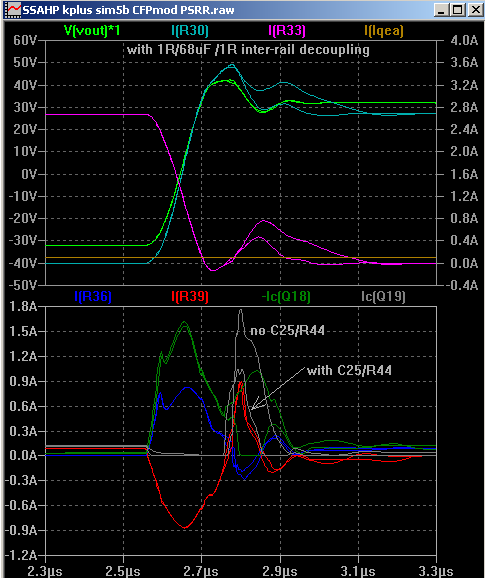Image resolution: width=485 pixels, height=578 pixels.
Task: Click the LTspice waveform icon in title bar
Action: point(14,9)
